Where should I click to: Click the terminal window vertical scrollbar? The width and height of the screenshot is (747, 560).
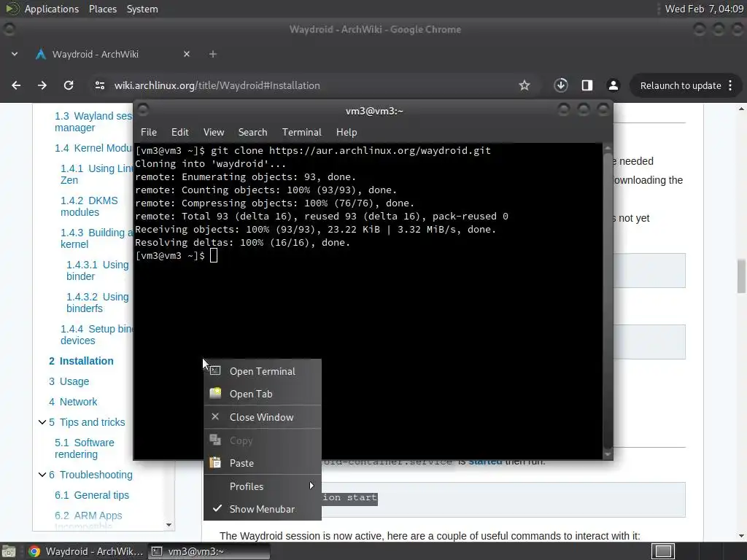point(608,300)
